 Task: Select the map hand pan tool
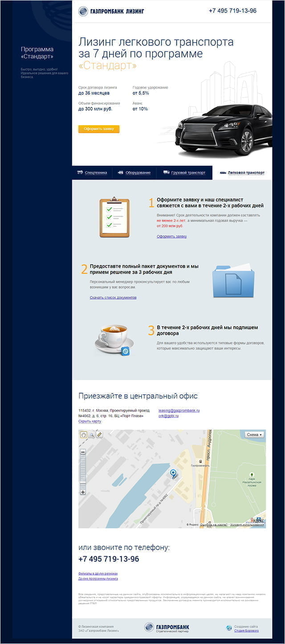[83, 434]
